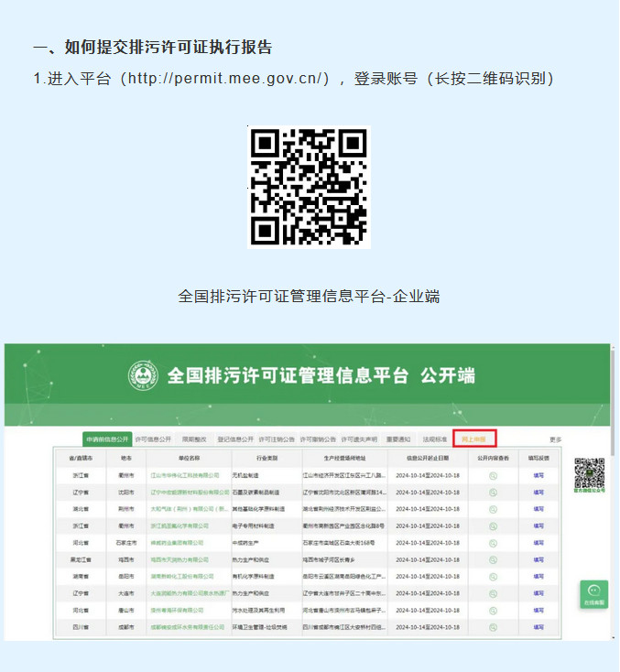Click the 公开内容查看 column header

tap(493, 458)
